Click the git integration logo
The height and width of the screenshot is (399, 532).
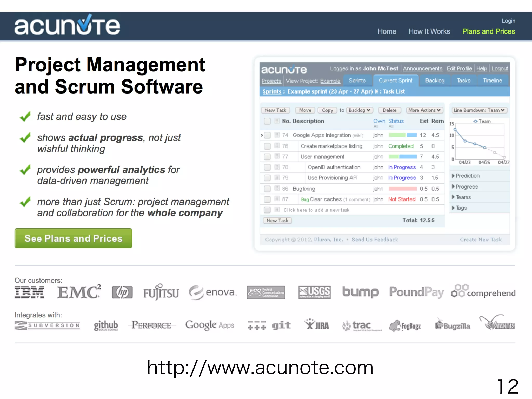click(269, 325)
